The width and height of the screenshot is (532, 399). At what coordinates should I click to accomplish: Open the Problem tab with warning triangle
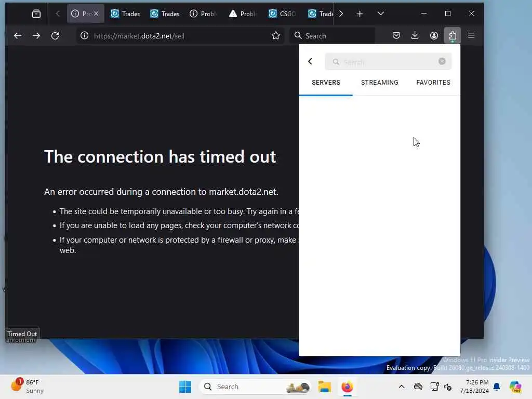coord(244,14)
